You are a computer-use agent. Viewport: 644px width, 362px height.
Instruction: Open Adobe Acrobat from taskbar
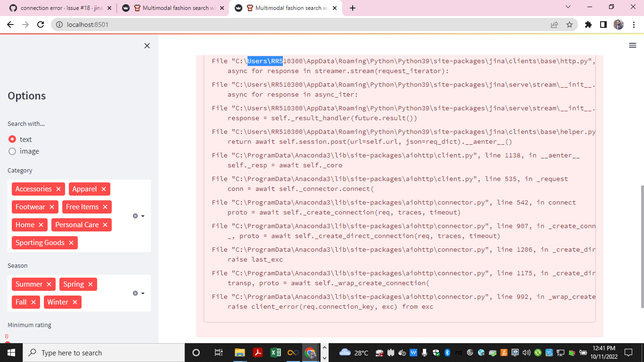pos(257,353)
